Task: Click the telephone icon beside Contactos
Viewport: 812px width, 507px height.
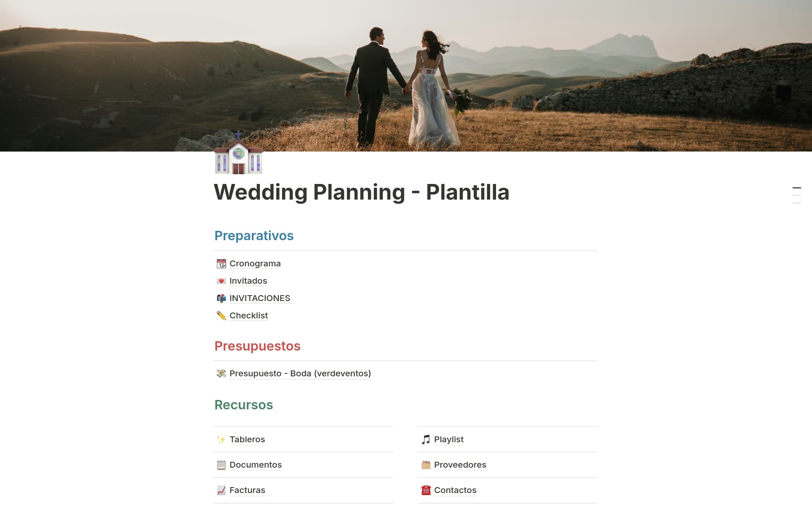Action: 425,491
